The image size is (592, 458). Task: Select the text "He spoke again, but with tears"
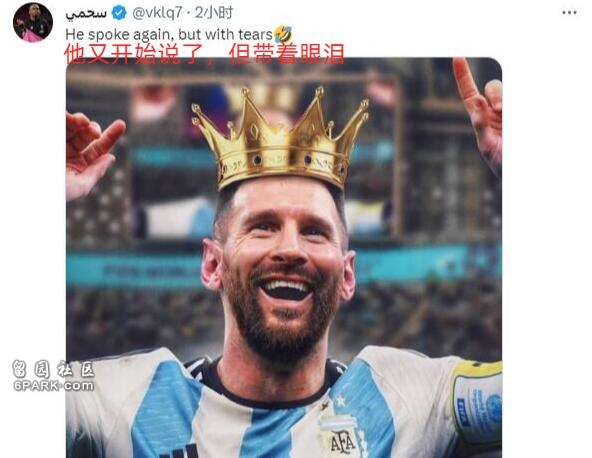pyautogui.click(x=169, y=35)
